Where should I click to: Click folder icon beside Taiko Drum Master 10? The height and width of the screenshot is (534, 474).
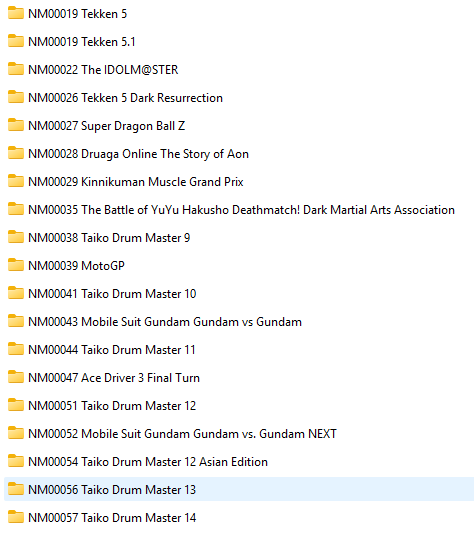tap(16, 293)
